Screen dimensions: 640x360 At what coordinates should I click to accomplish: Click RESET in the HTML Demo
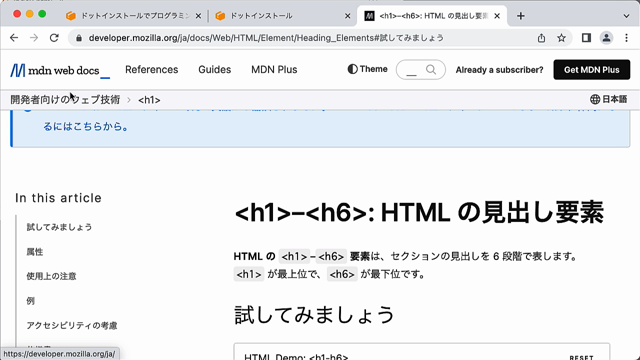click(581, 357)
